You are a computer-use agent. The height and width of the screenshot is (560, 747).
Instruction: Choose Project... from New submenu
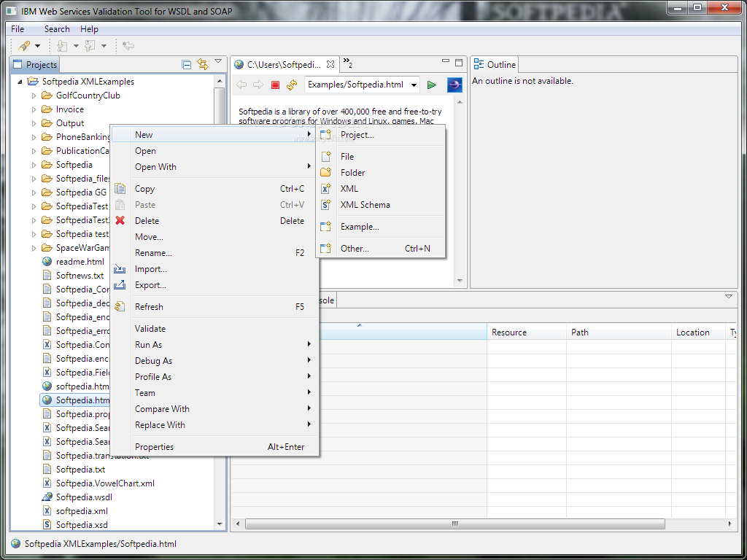coord(381,135)
